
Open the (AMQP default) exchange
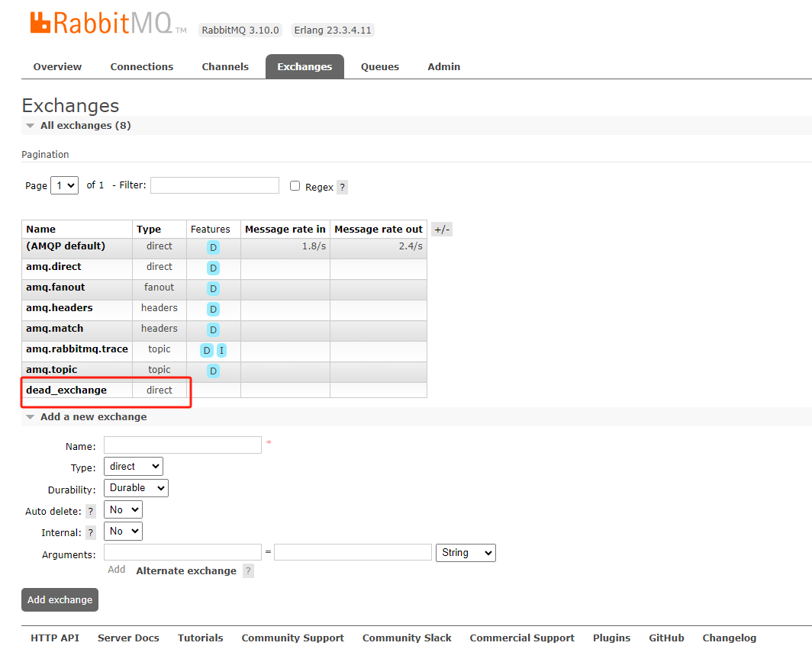point(66,246)
